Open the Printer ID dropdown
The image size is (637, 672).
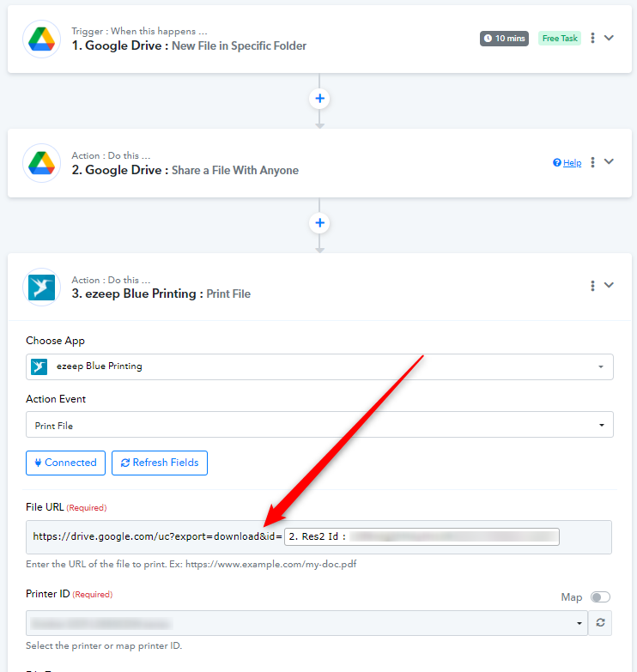(x=307, y=623)
